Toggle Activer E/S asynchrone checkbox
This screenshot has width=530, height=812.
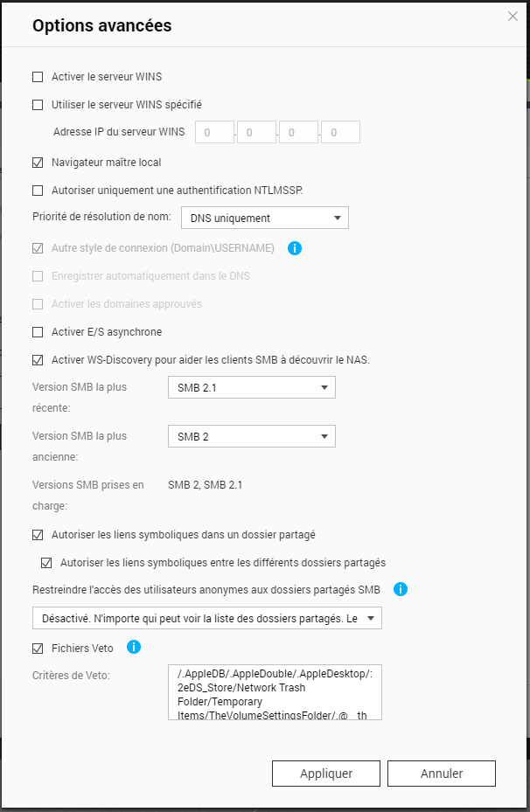point(38,332)
